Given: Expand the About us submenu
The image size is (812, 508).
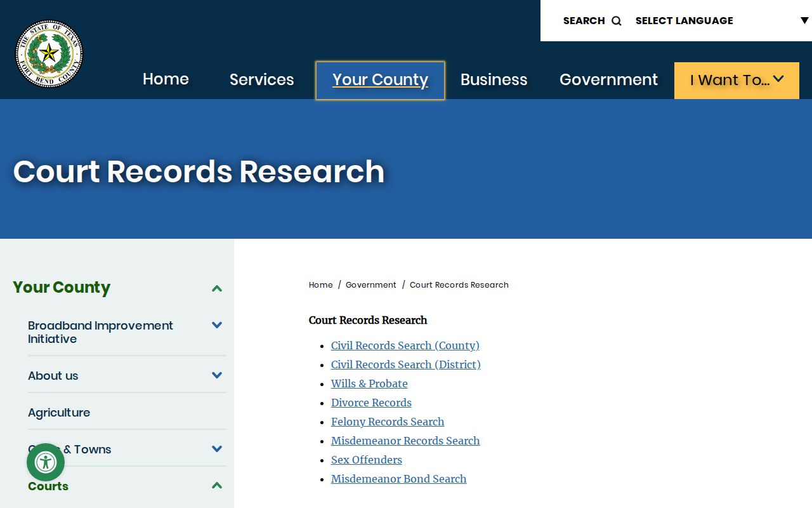Looking at the screenshot, I should [x=217, y=375].
